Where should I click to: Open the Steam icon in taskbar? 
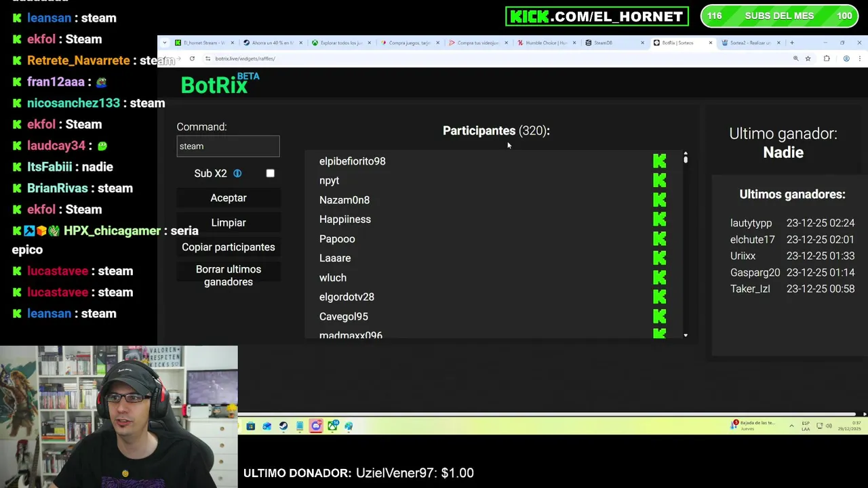(x=283, y=426)
